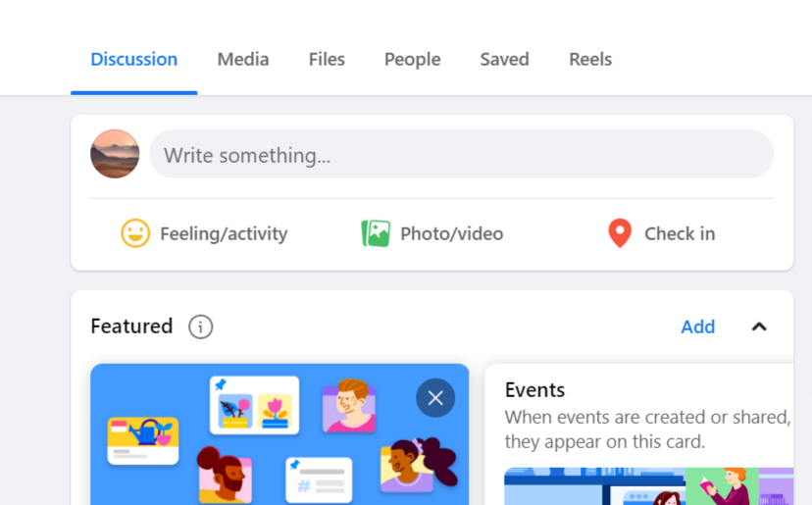Open the Discussion tab
The width and height of the screenshot is (812, 505).
pos(133,60)
